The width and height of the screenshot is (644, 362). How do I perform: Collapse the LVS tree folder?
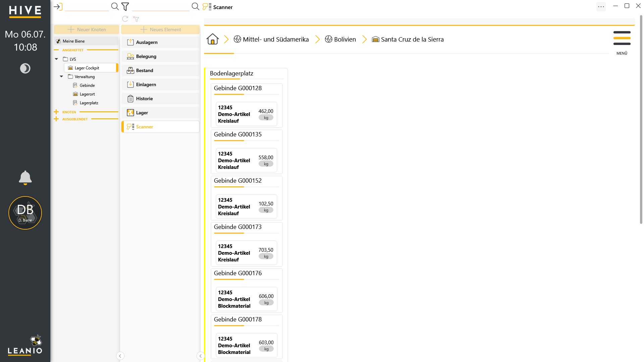pos(56,59)
